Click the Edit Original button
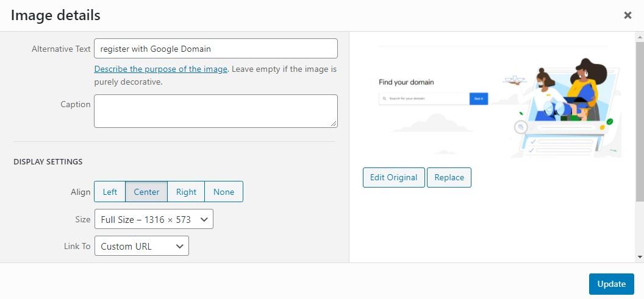Screen dimensions: 644x299 coord(393,177)
